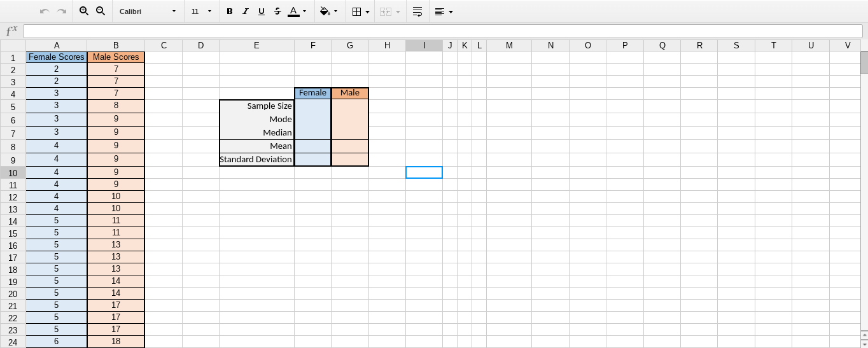
Task: Open the font size 11 dropdown
Action: click(x=202, y=11)
